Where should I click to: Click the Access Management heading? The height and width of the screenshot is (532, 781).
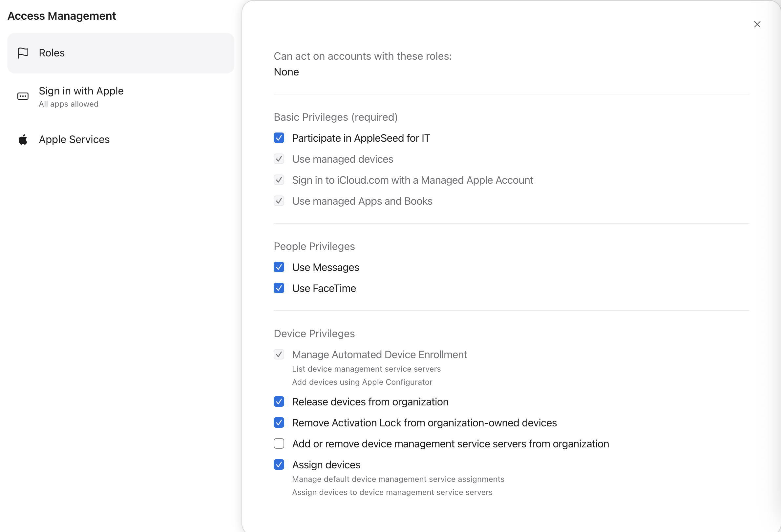coord(62,16)
